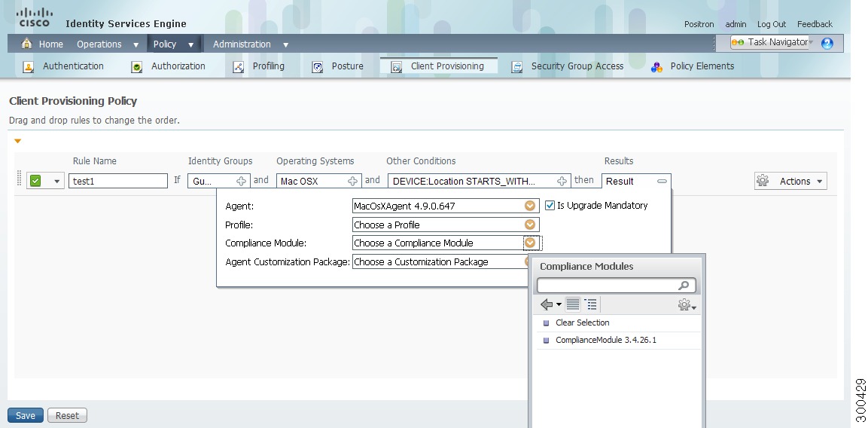Click the Security Group Access icon
868x428 pixels.
point(516,67)
